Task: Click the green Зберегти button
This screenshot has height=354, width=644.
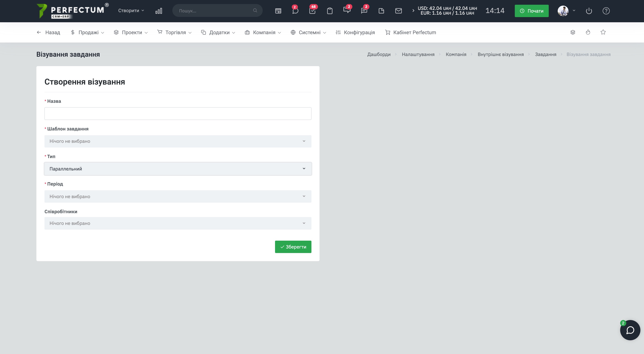Action: coord(293,247)
